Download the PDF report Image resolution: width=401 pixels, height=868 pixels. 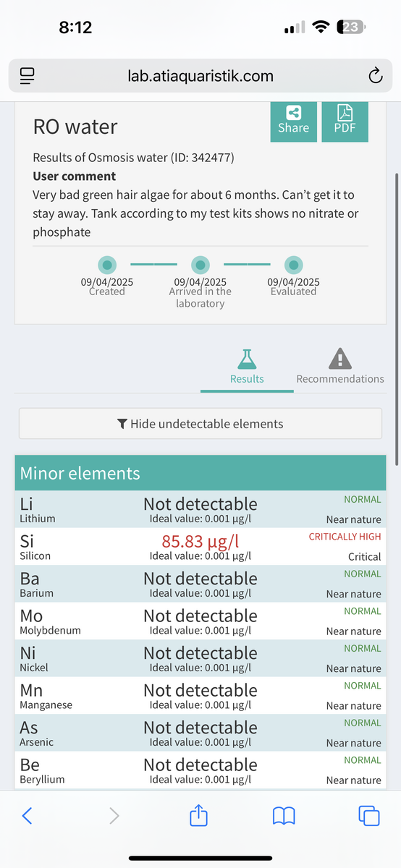tap(345, 122)
